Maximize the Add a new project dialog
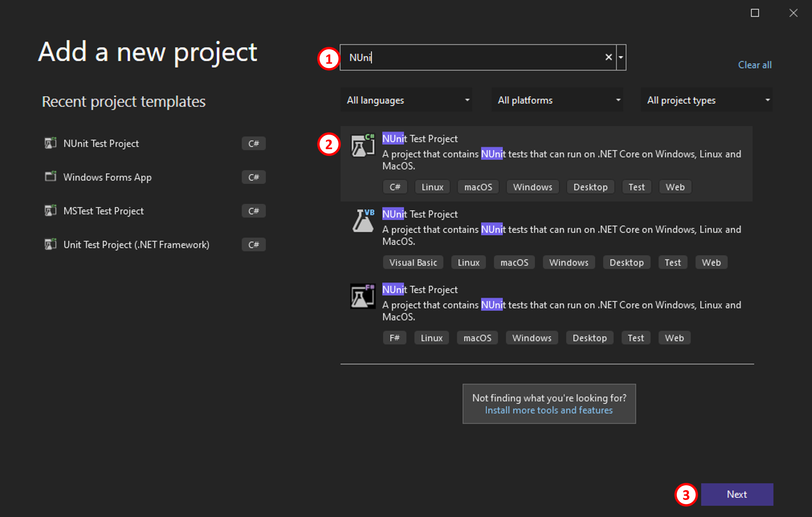This screenshot has height=517, width=812. point(755,13)
